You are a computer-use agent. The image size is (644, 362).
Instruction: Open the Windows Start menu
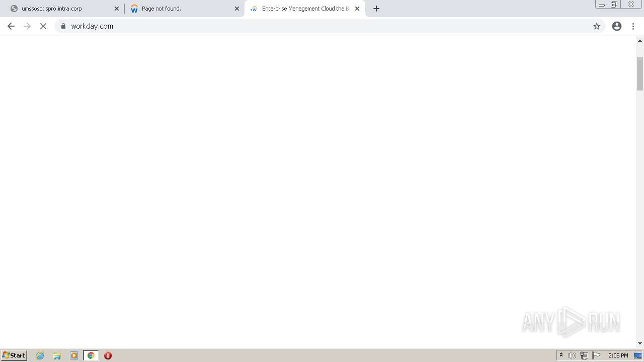click(x=14, y=355)
